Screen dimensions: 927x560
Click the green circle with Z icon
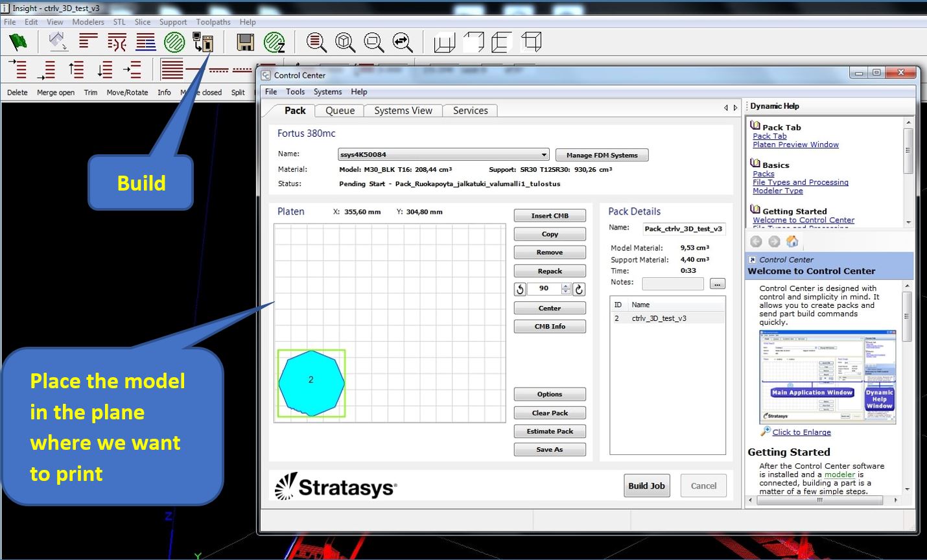coord(274,43)
